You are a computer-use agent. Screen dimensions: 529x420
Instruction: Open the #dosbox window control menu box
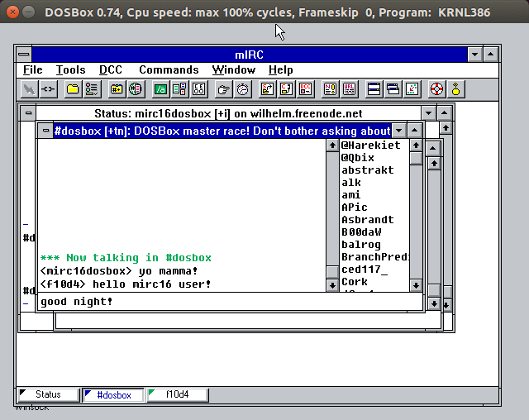pyautogui.click(x=45, y=131)
